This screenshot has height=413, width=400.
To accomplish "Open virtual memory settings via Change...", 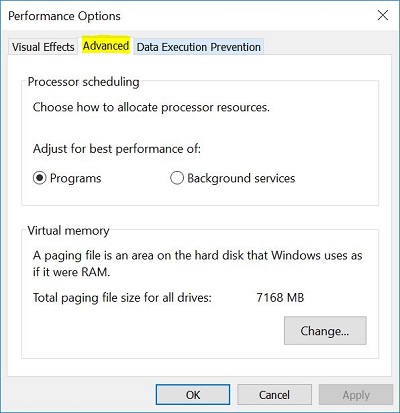I will coord(325,331).
